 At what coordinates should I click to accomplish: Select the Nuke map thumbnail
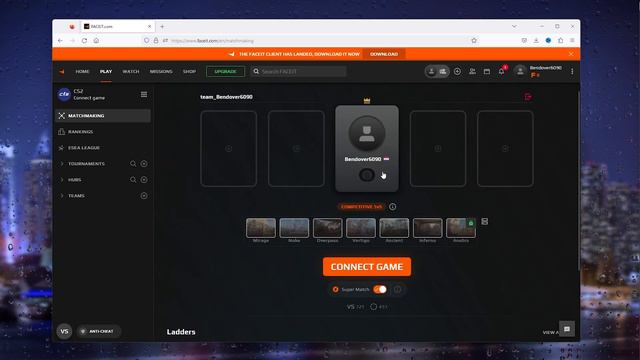(x=294, y=228)
